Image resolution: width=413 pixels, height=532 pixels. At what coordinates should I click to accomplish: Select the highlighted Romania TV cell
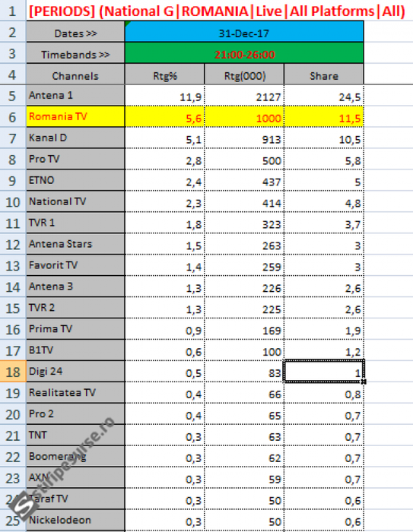pyautogui.click(x=75, y=116)
